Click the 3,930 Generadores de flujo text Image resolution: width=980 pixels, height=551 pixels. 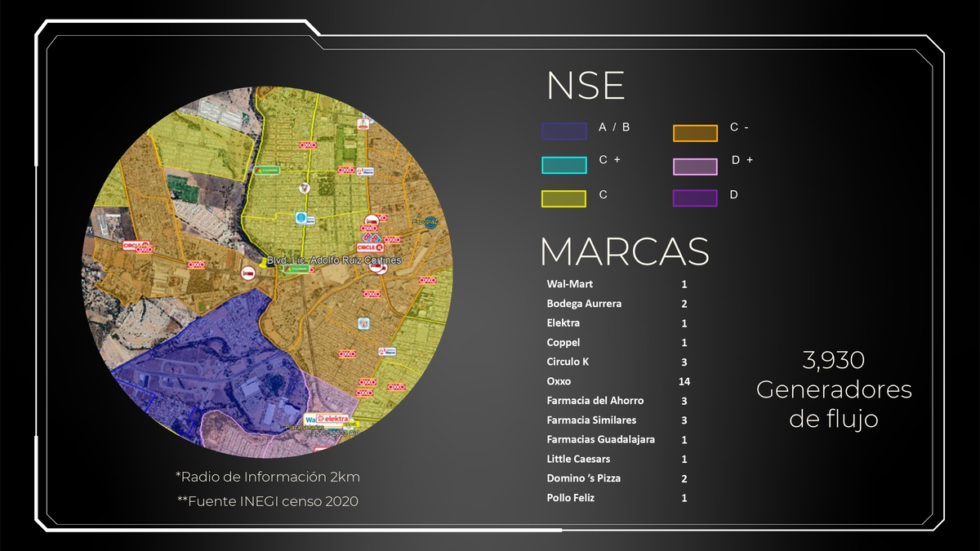(834, 389)
